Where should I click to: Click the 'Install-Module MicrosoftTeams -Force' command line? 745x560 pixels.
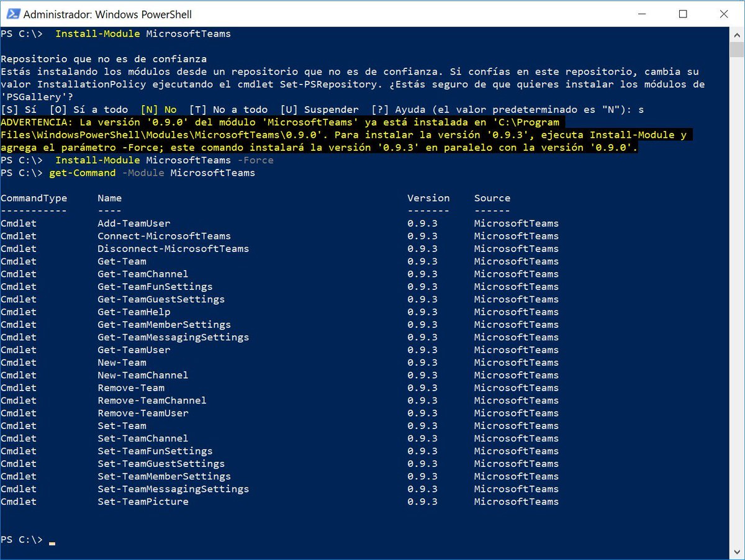point(165,160)
